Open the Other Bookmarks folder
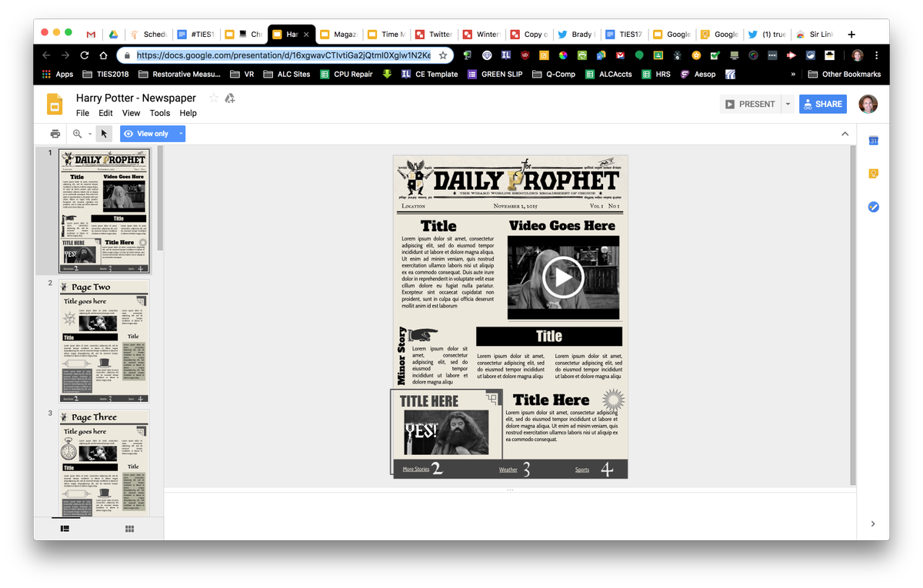Screen dimensions: 923x588 pos(845,75)
